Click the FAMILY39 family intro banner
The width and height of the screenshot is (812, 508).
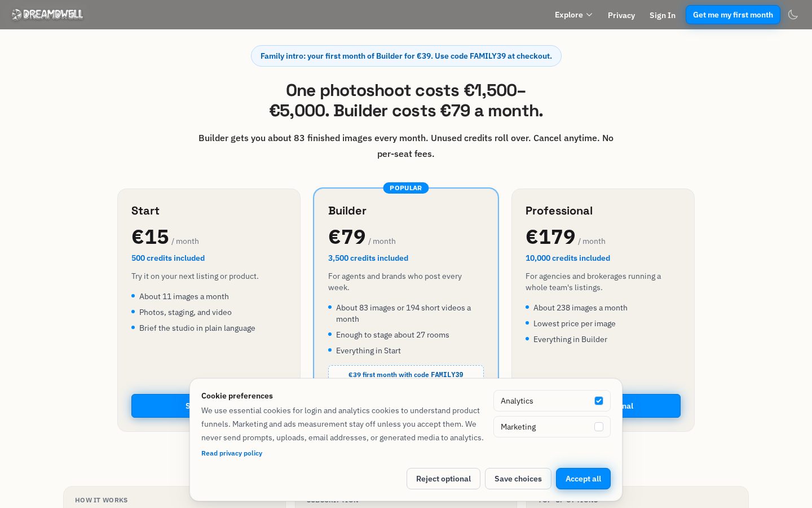406,56
